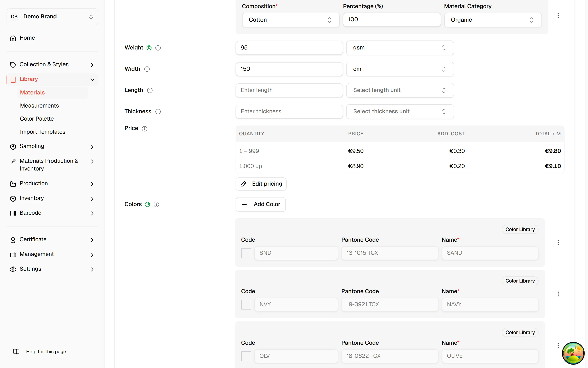Click the Home icon in sidebar
This screenshot has height=368, width=588.
(13, 38)
